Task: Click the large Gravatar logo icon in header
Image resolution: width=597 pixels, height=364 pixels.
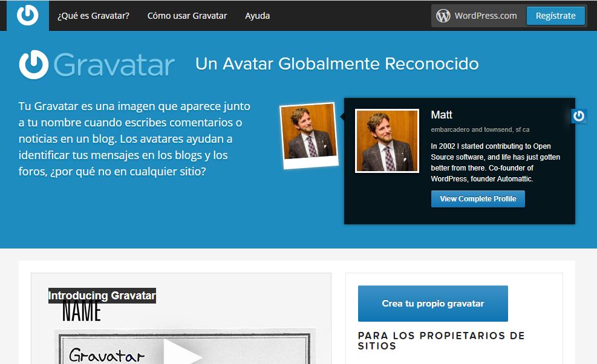Action: point(34,64)
